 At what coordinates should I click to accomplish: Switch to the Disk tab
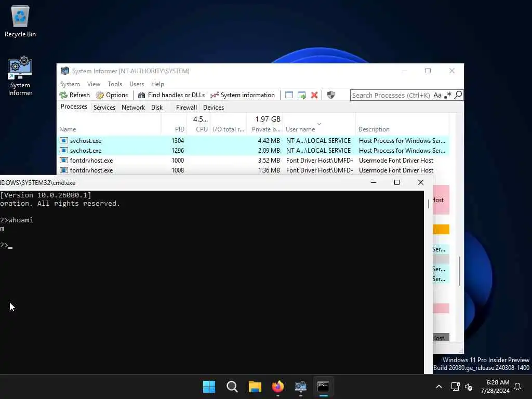(157, 107)
